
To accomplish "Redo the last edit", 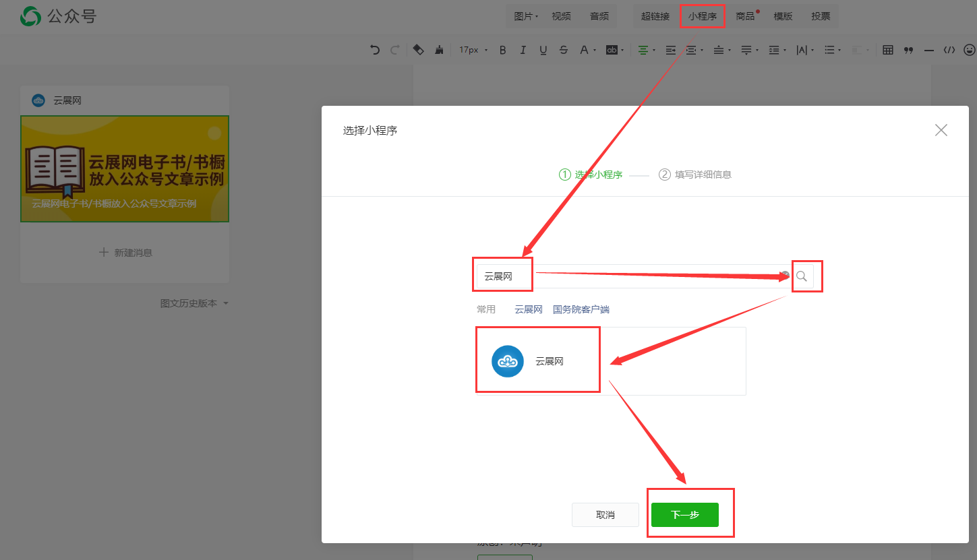I will click(394, 50).
